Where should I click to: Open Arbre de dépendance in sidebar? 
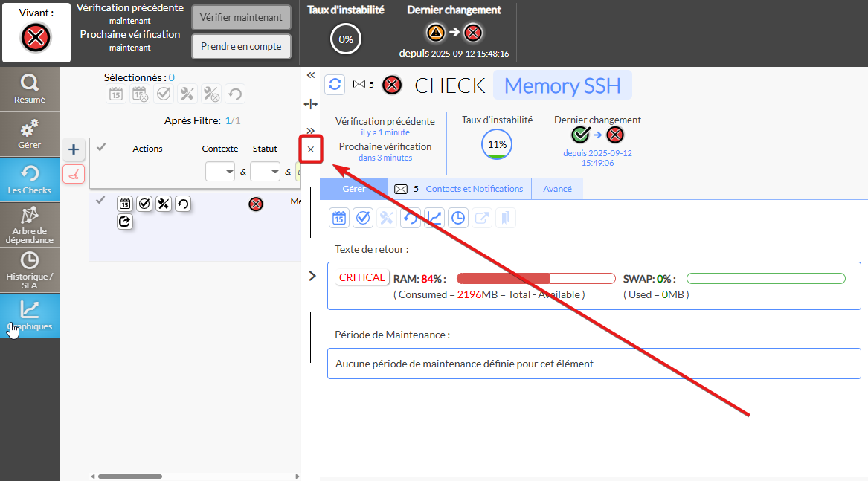30,225
